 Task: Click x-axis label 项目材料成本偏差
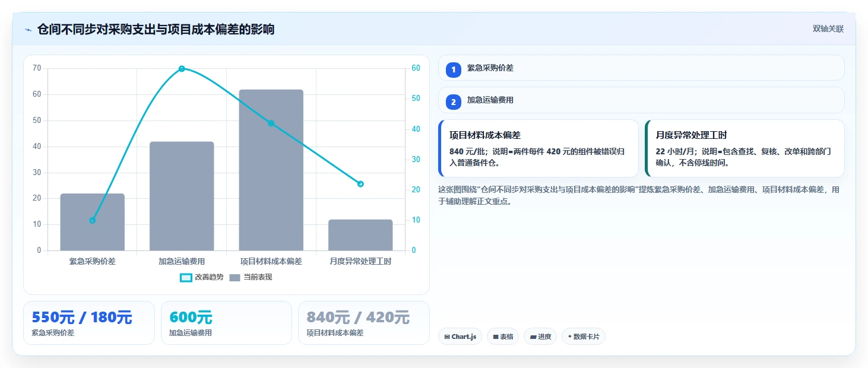click(271, 261)
